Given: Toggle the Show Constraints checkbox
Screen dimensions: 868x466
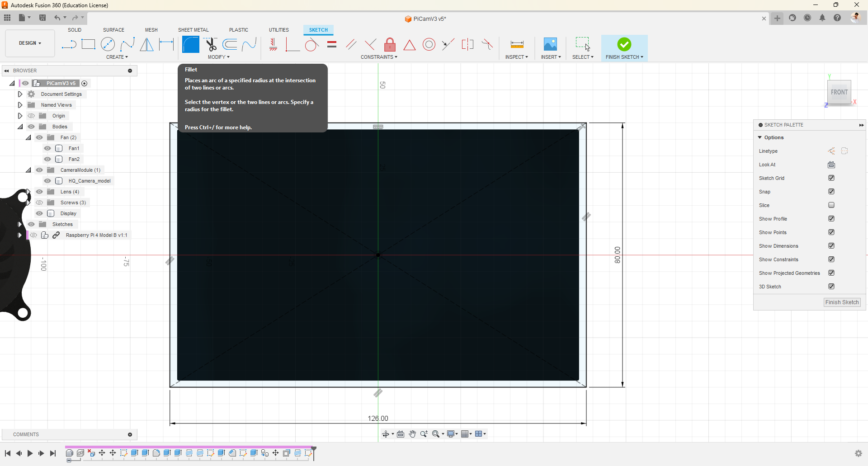Looking at the screenshot, I should click(831, 259).
